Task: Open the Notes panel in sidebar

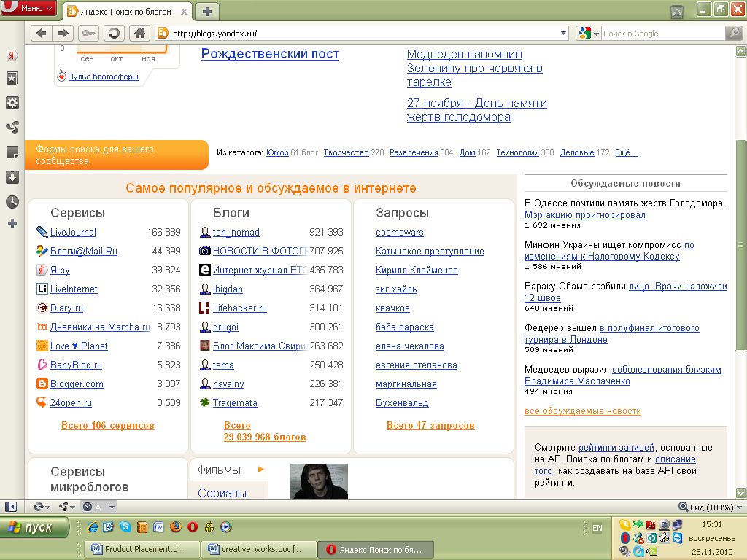Action: (12, 152)
